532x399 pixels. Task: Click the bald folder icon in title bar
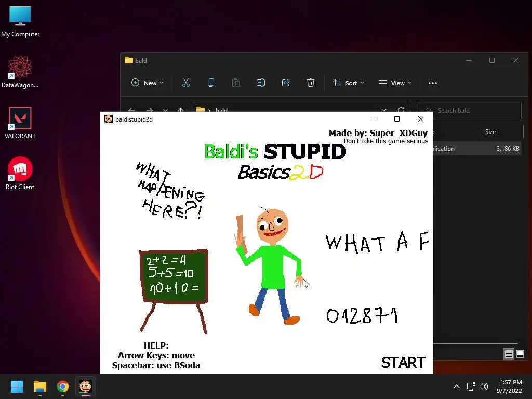click(x=129, y=60)
